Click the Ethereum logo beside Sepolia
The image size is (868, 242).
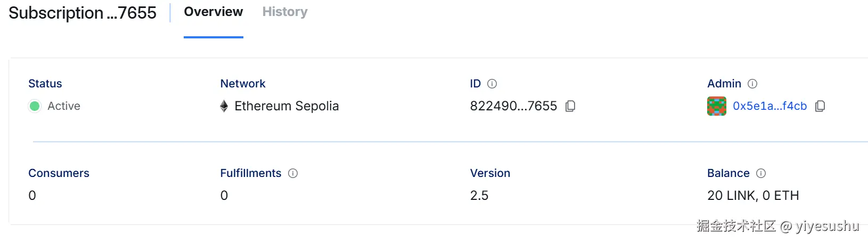224,106
